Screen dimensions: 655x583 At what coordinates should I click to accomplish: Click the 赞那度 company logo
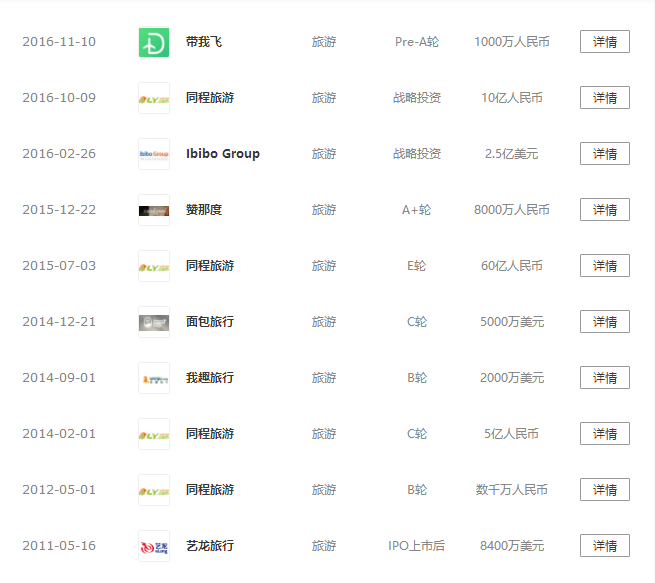point(154,210)
